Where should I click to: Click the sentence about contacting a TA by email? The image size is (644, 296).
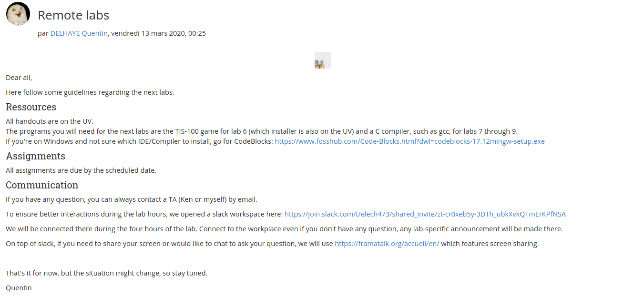[132, 199]
